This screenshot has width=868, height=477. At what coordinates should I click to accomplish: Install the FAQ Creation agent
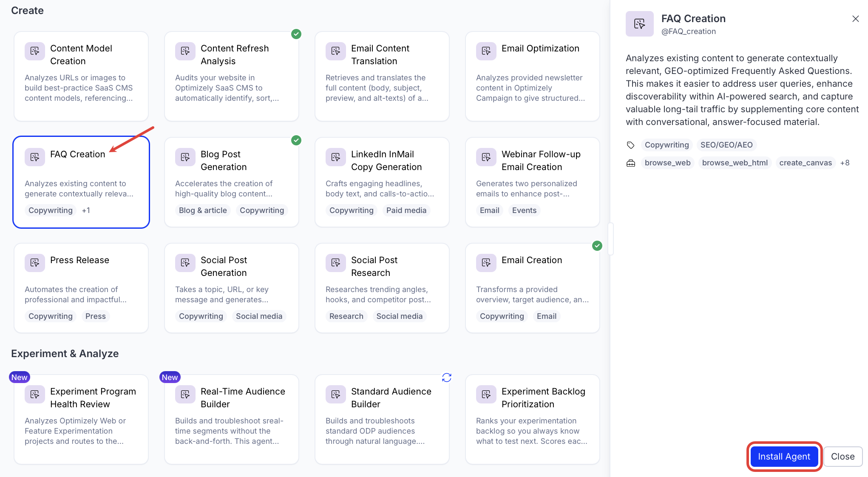(x=784, y=457)
